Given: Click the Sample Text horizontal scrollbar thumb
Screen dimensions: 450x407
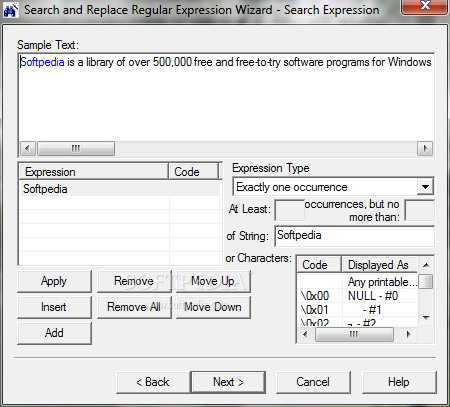Looking at the screenshot, I should [x=76, y=148].
